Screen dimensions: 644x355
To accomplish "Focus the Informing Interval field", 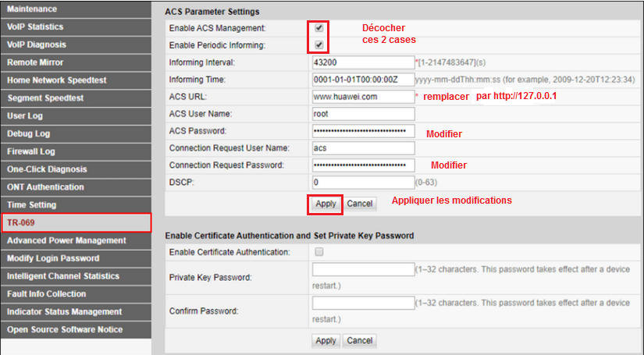I will [x=362, y=62].
